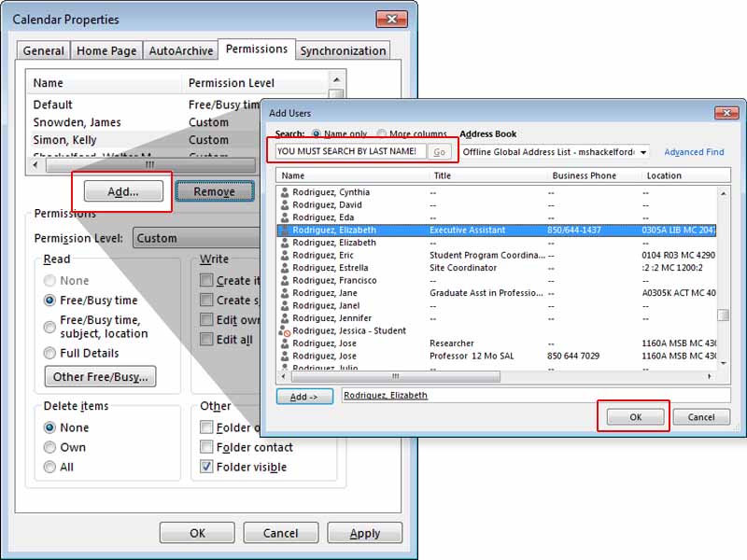The width and height of the screenshot is (747, 560).
Task: Select Own under Delete items
Action: tap(50, 447)
